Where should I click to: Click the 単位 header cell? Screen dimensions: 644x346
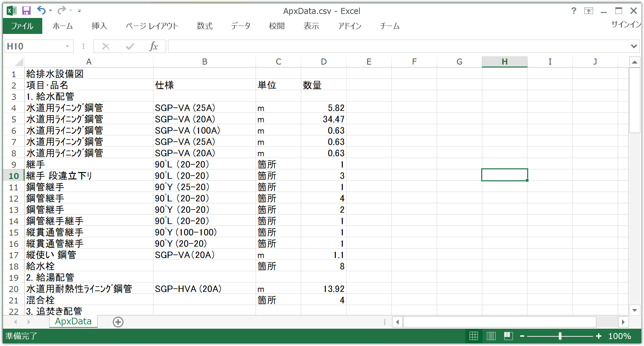[278, 85]
